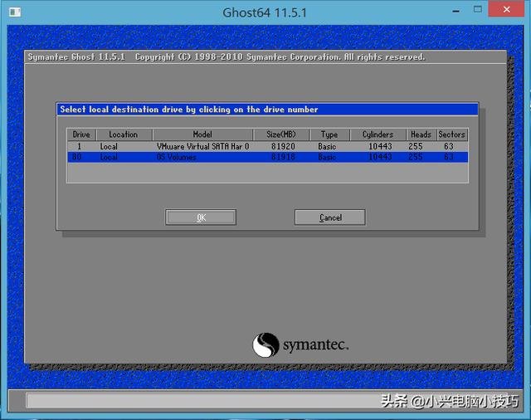Open the Ghost64 window system menu icon
The height and width of the screenshot is (420, 531).
pyautogui.click(x=15, y=12)
